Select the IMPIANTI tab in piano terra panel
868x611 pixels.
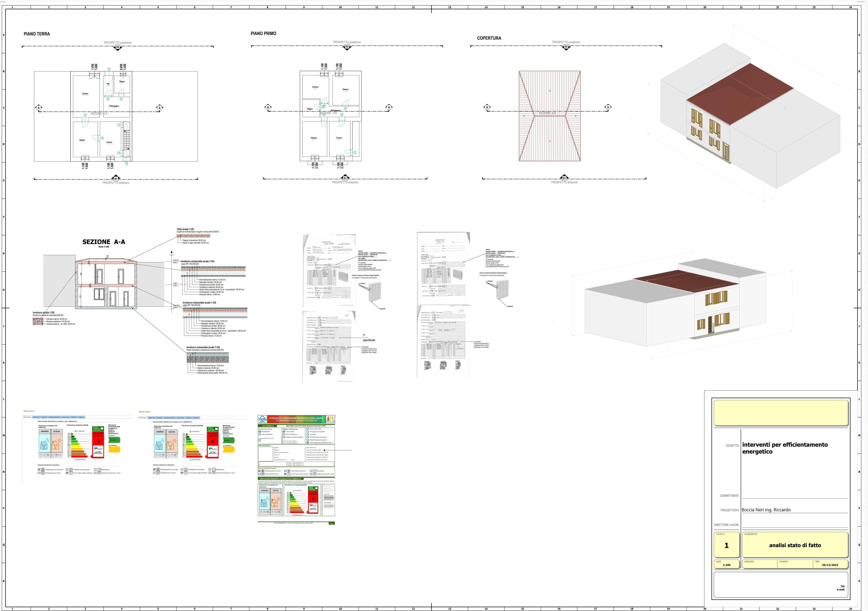(x=74, y=417)
